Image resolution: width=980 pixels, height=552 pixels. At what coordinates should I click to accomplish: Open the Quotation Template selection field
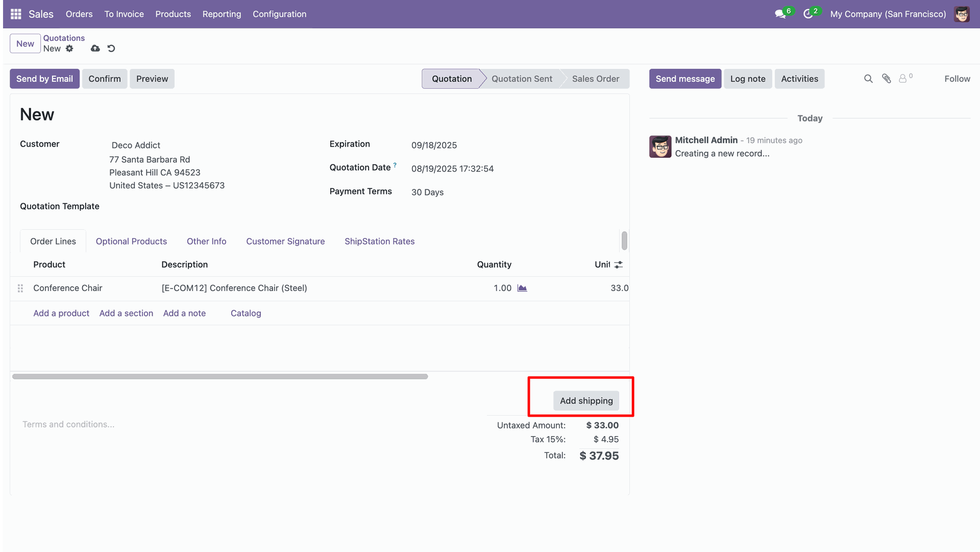click(x=204, y=206)
